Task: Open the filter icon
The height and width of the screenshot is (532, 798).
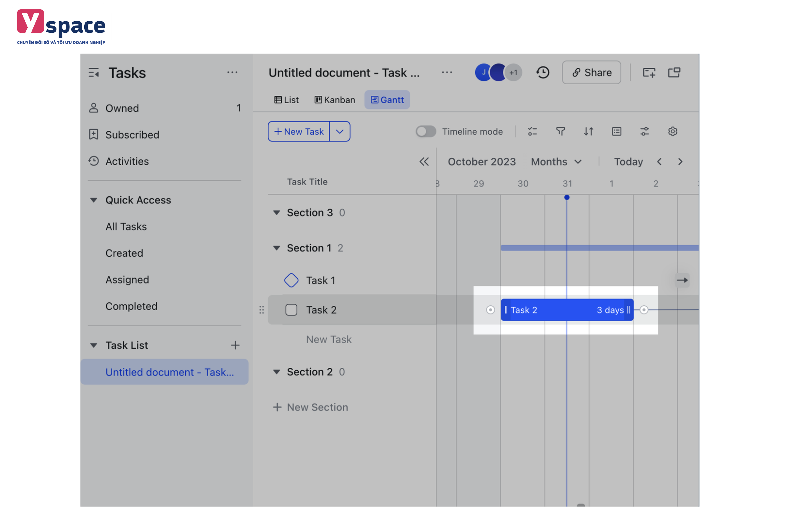Action: [560, 131]
